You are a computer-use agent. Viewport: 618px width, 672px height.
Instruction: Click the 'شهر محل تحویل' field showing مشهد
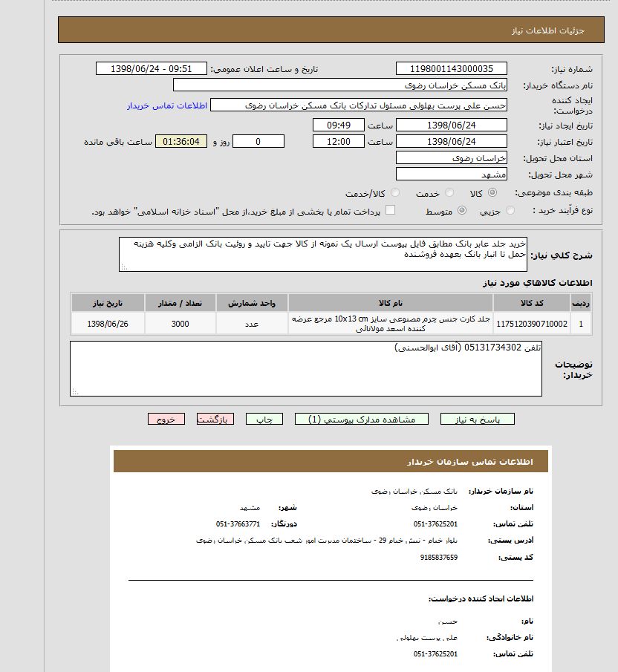point(451,174)
